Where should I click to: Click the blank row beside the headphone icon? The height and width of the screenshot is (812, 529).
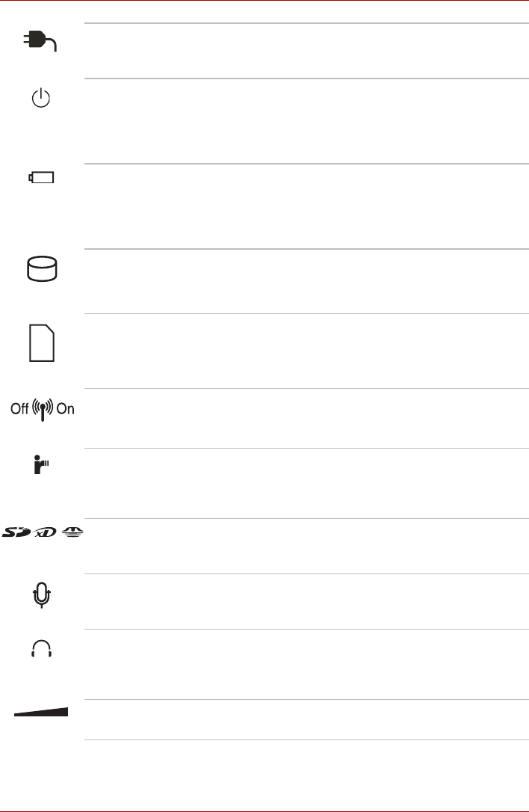click(x=306, y=665)
